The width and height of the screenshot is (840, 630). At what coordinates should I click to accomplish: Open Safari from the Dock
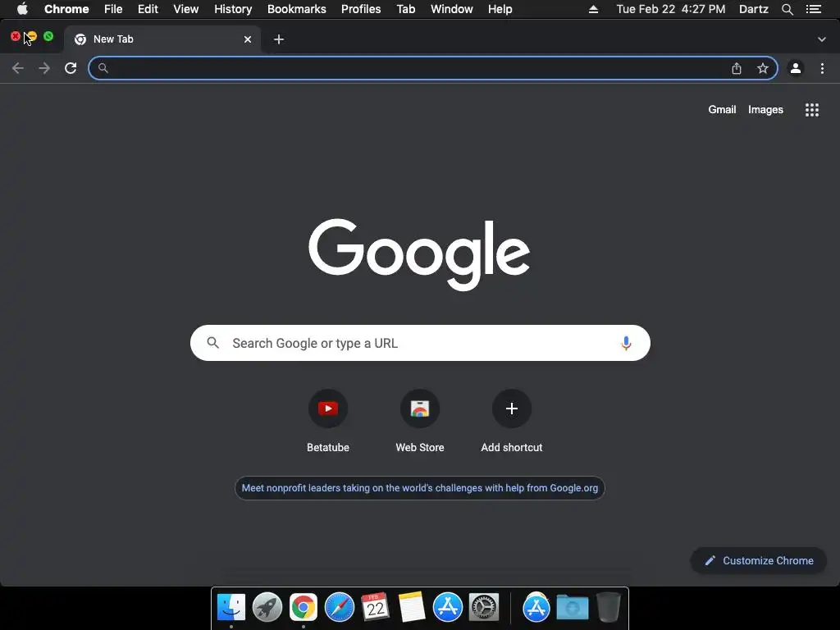[339, 608]
